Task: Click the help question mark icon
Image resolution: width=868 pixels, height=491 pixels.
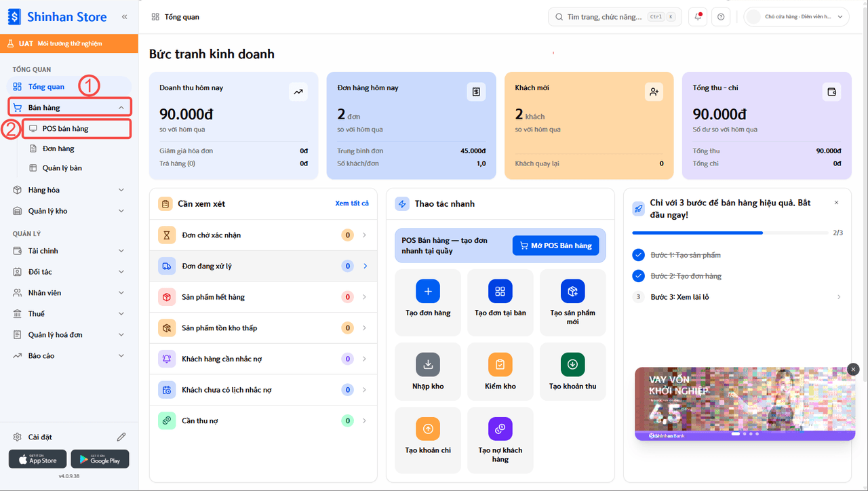Action: [721, 17]
